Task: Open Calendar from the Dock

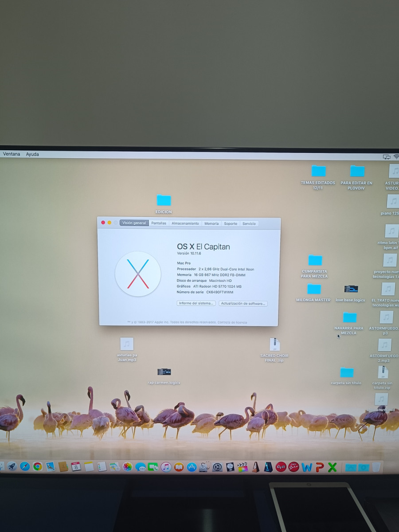Action: 76,466
